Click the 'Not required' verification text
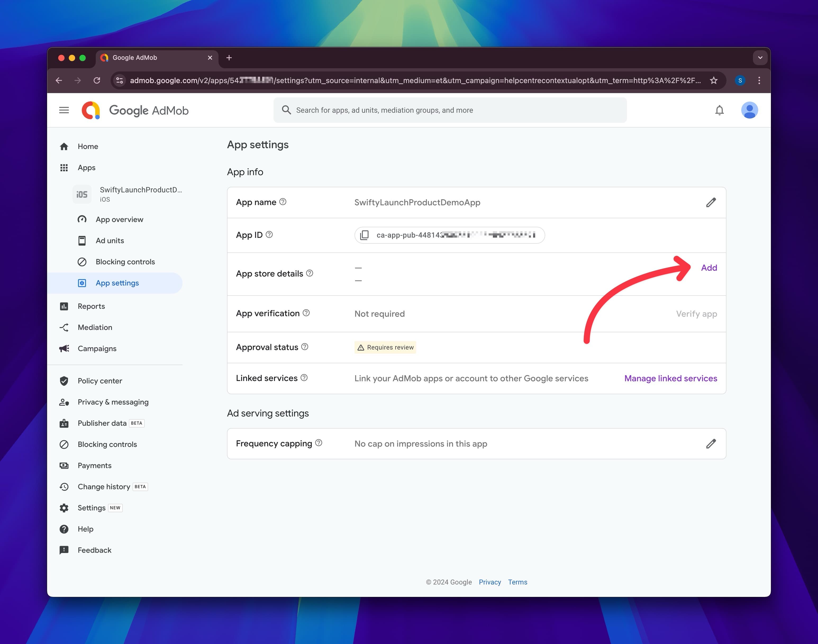Image resolution: width=818 pixels, height=644 pixels. 380,314
